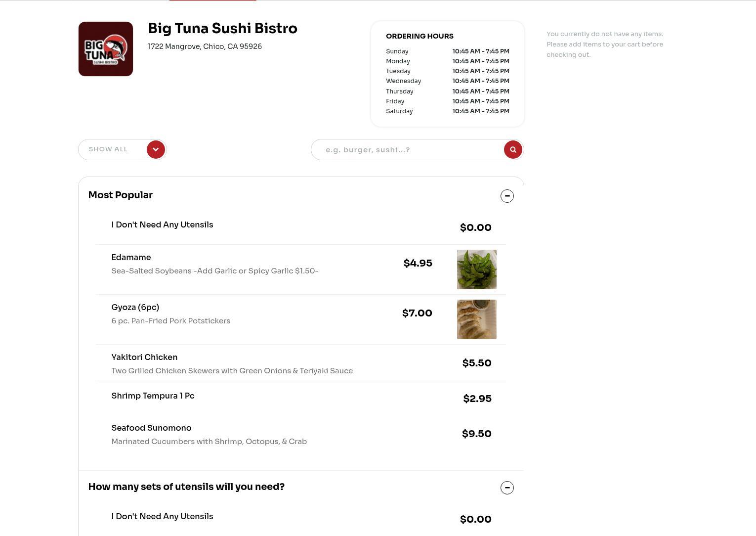This screenshot has width=756, height=536.
Task: Click the ORDERING HOURS heading
Action: pyautogui.click(x=420, y=36)
